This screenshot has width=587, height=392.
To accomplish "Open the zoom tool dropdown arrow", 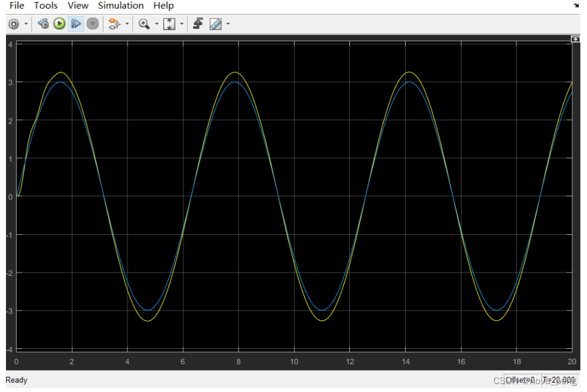I will pos(157,25).
